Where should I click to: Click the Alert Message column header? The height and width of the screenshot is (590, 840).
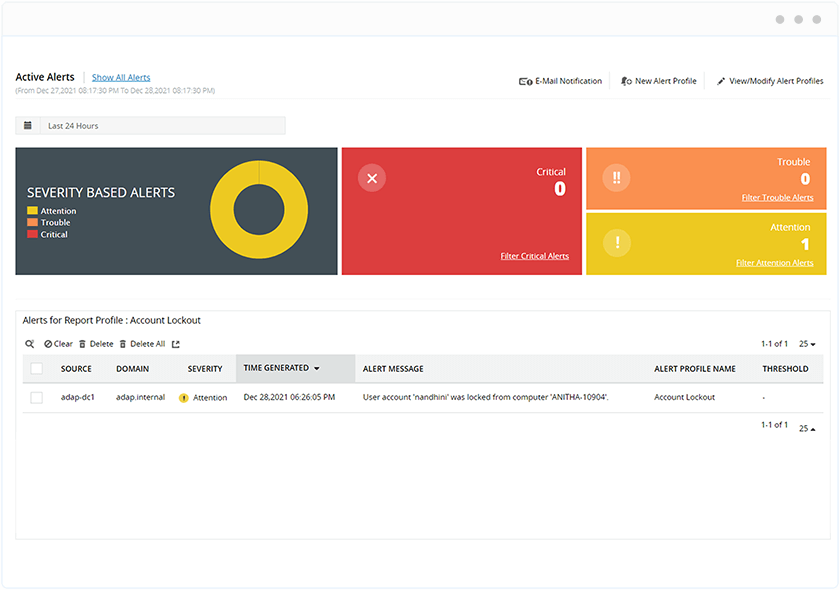pyautogui.click(x=393, y=369)
